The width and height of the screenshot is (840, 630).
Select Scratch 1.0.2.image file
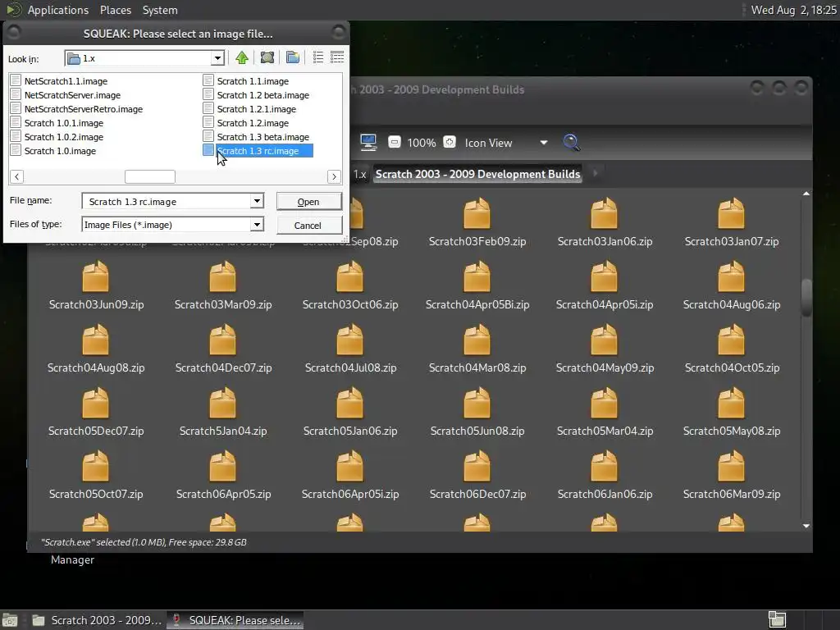[x=64, y=137]
